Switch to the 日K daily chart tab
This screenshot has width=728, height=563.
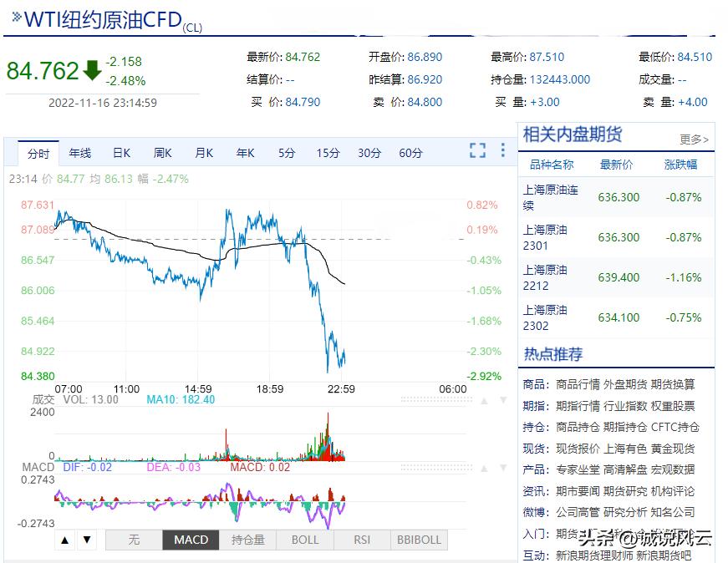(x=121, y=152)
